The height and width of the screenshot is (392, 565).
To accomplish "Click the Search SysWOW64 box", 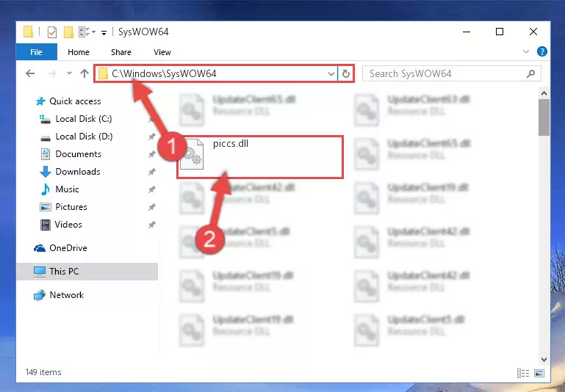I will (x=452, y=74).
